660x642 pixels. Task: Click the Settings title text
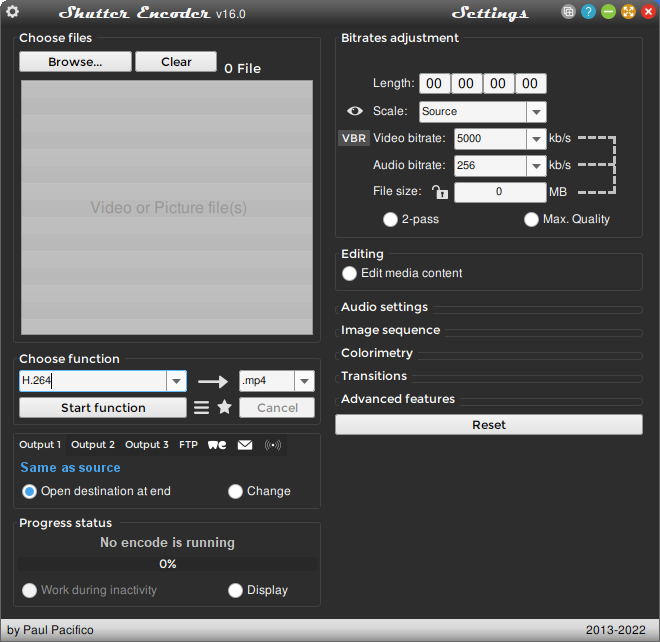tap(490, 13)
